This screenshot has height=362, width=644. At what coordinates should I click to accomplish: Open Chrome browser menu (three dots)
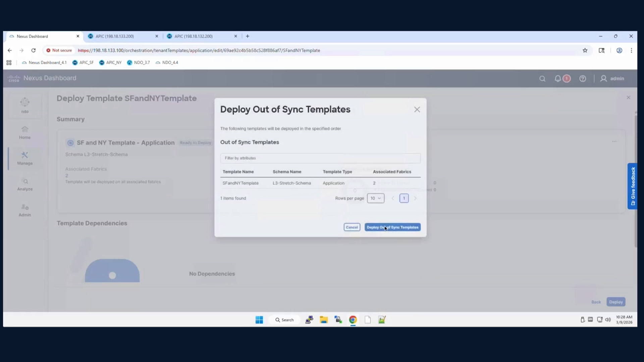[631, 50]
